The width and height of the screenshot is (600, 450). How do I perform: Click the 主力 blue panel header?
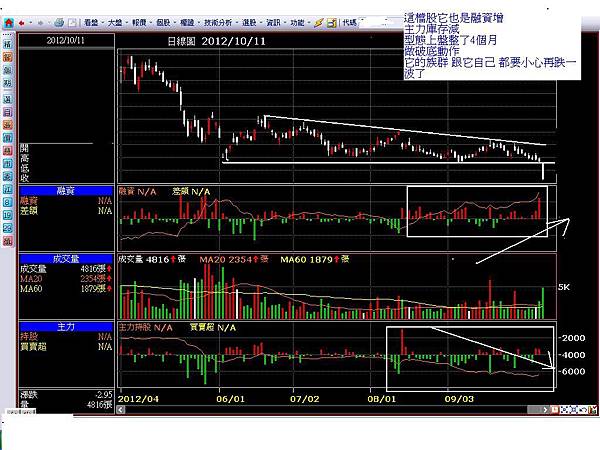pos(66,327)
